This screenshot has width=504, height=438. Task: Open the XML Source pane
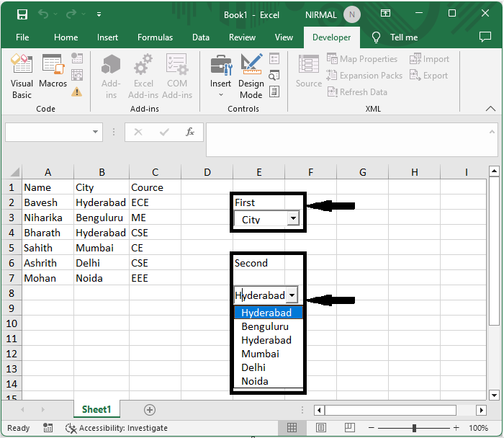309,71
